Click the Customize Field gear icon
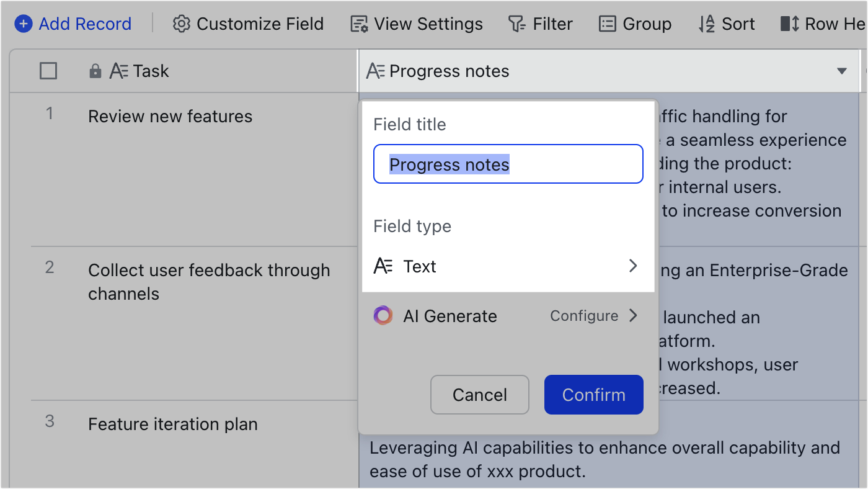 pyautogui.click(x=181, y=24)
